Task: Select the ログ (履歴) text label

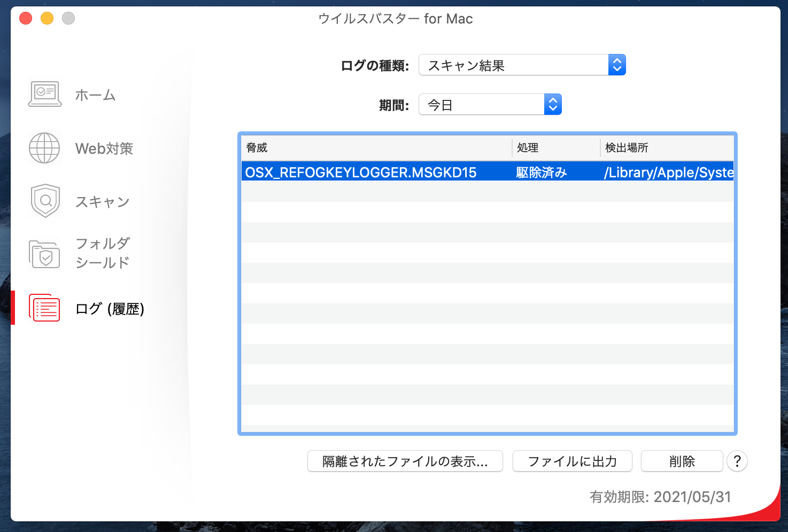Action: click(110, 309)
